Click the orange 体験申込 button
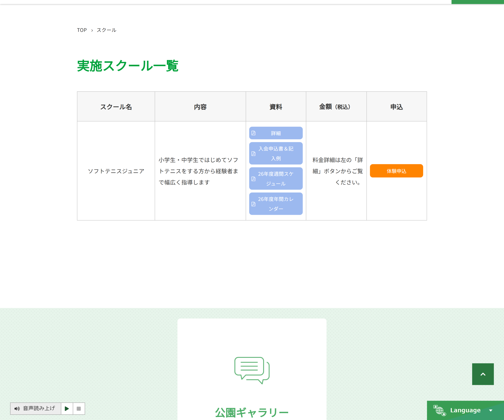 396,171
